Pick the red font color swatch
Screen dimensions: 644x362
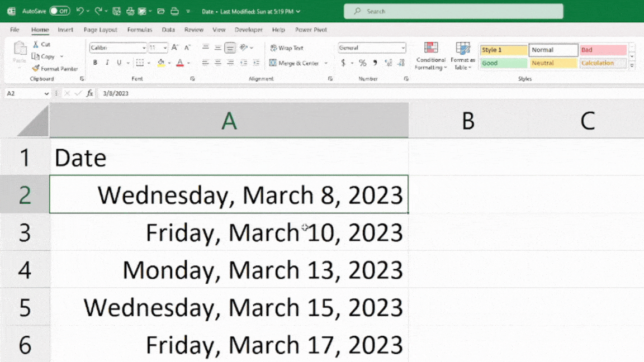[179, 63]
